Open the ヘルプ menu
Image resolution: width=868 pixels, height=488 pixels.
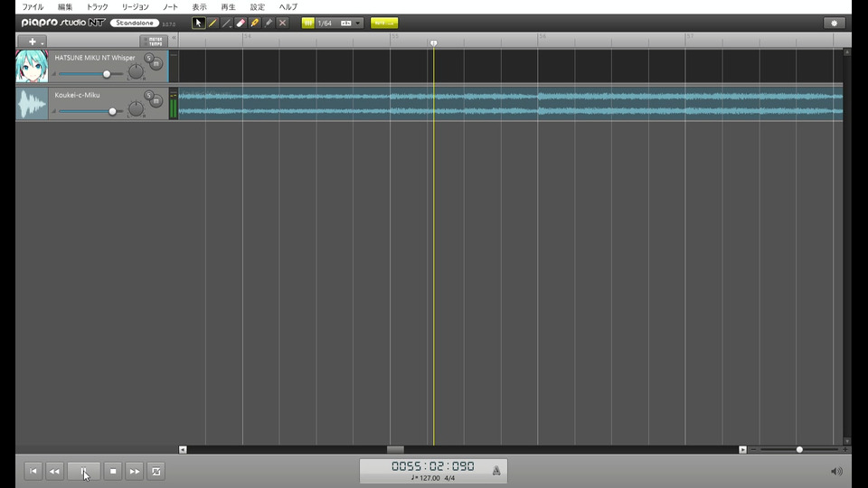pos(288,6)
